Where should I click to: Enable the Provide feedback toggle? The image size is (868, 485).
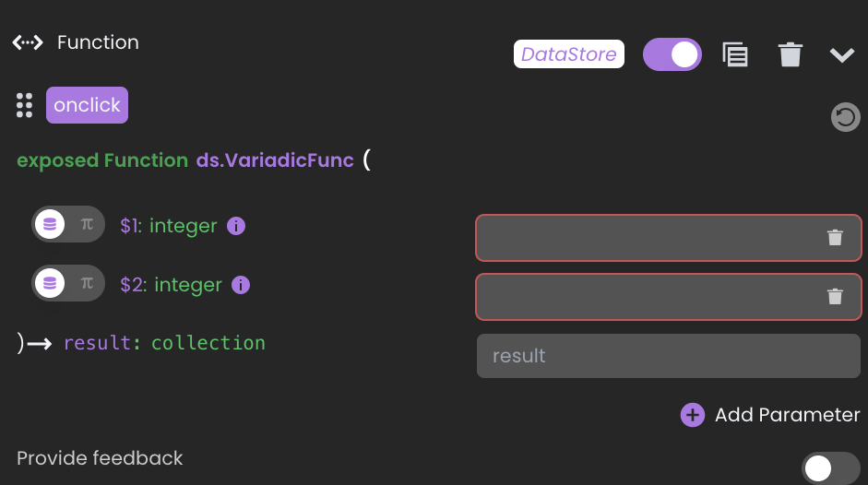[x=830, y=468]
